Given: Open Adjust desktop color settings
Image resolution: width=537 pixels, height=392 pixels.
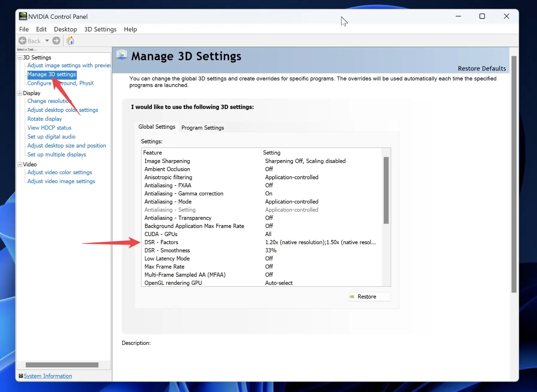Looking at the screenshot, I should tap(63, 110).
